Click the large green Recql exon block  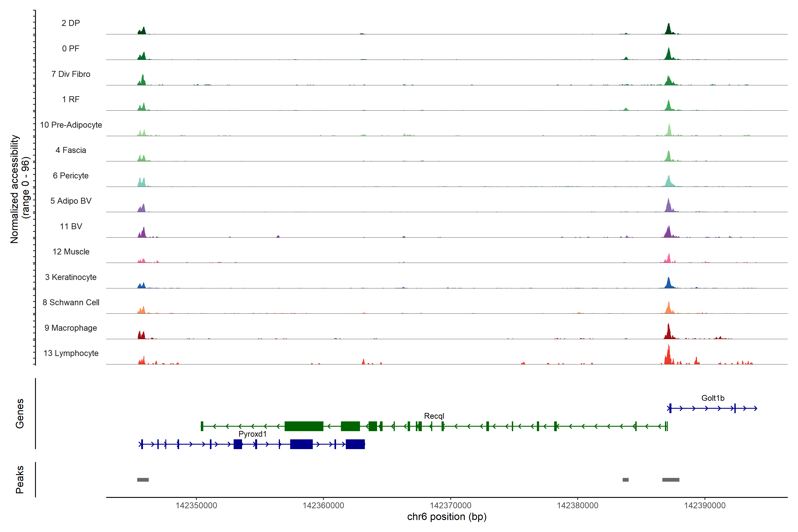[304, 426]
